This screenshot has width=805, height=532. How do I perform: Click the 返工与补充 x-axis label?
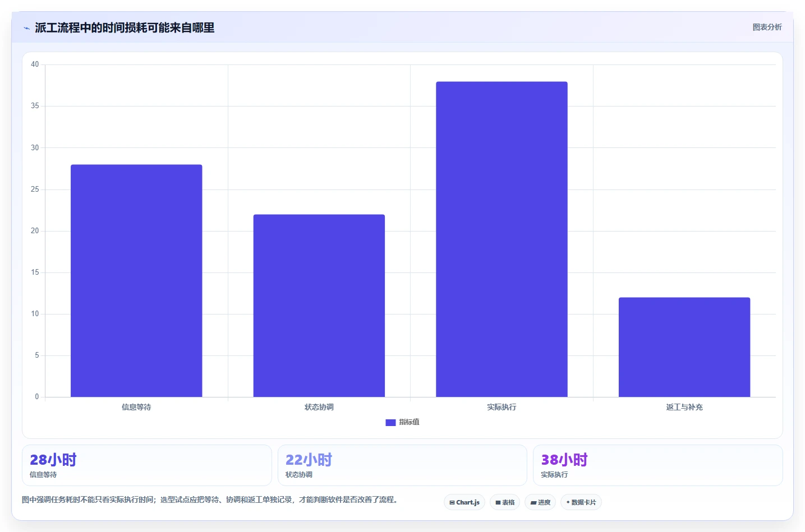(x=684, y=407)
